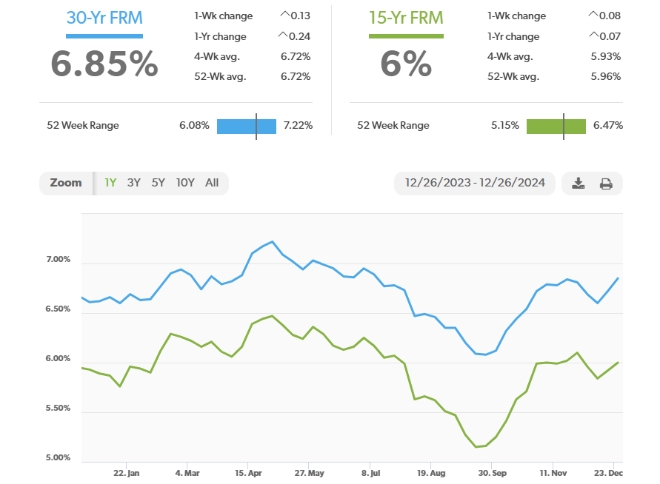Show All time range in chart
Image resolution: width=660 pixels, height=484 pixels.
tap(212, 183)
